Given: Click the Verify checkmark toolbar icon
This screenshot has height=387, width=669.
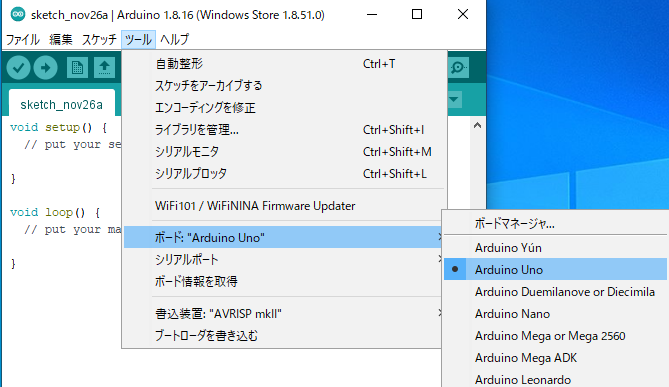Looking at the screenshot, I should 18,67.
